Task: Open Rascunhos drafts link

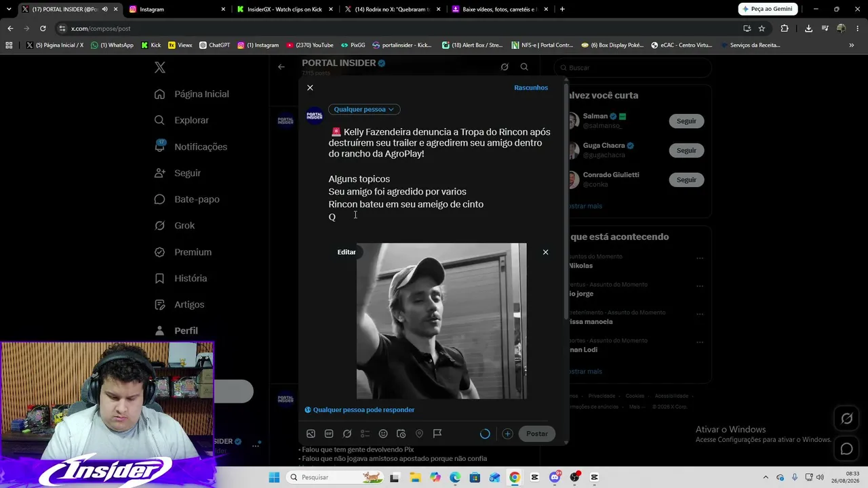Action: [531, 87]
